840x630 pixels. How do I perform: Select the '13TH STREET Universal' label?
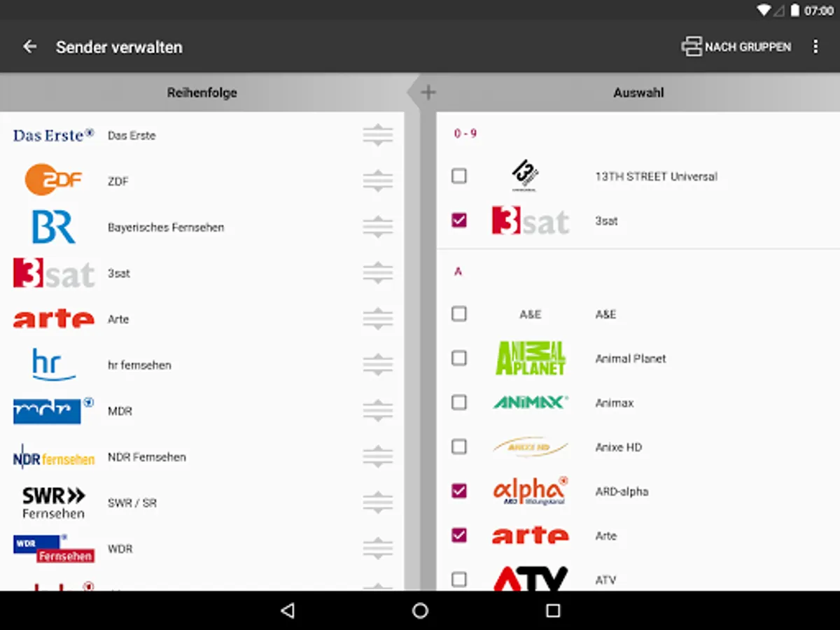click(656, 176)
